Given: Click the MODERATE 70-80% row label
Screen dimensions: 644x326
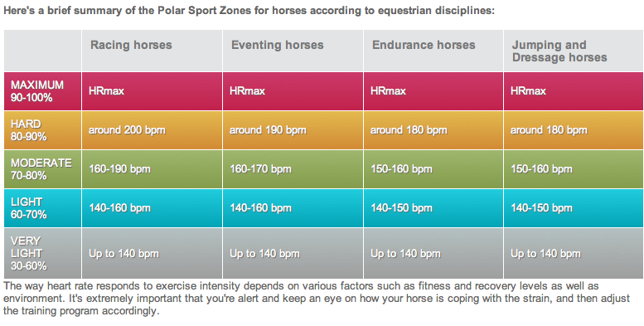Looking at the screenshot, I should (x=41, y=169).
